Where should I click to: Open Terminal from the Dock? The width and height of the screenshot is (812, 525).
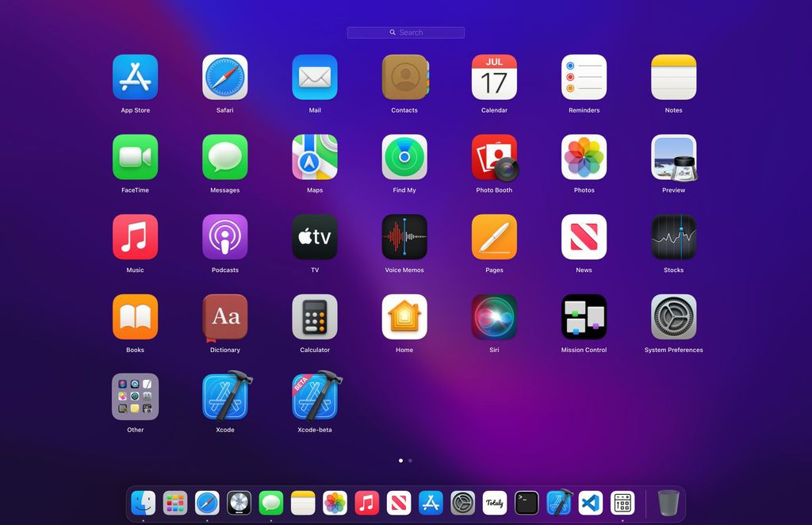[527, 503]
